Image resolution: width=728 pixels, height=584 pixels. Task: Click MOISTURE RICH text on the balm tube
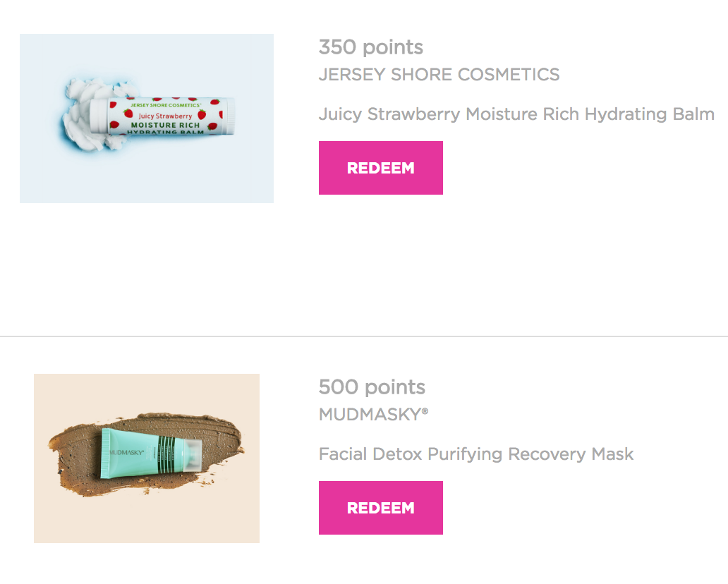(165, 125)
